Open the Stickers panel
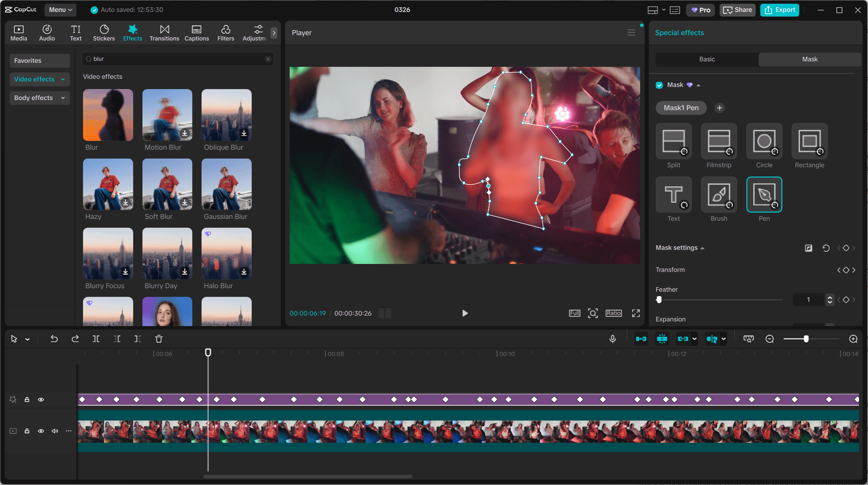This screenshot has width=868, height=485. point(104,32)
